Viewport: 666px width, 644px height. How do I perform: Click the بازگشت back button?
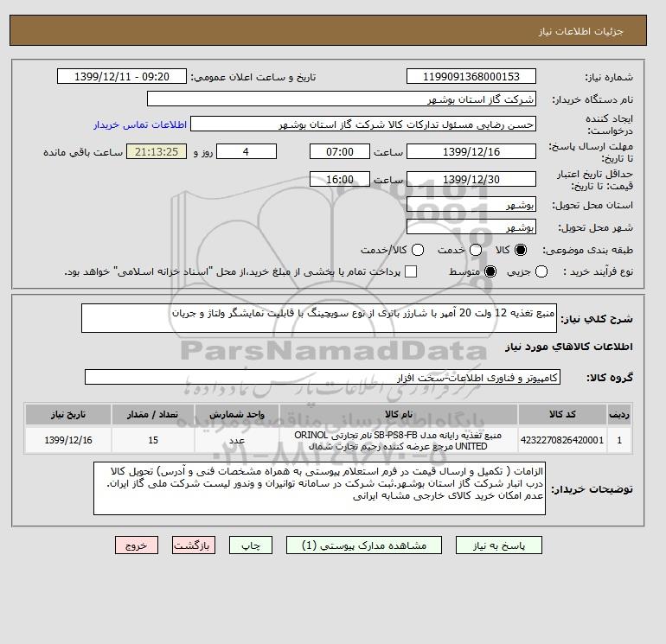194,545
